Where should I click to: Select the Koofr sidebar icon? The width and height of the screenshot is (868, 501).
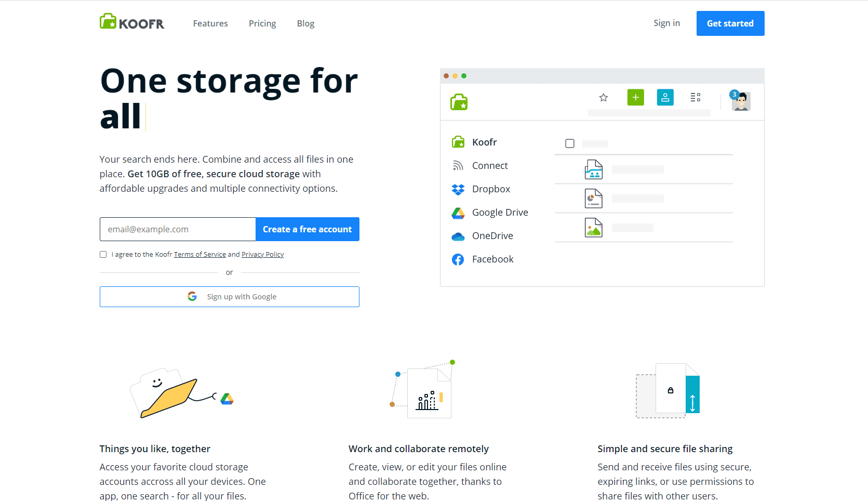(458, 142)
